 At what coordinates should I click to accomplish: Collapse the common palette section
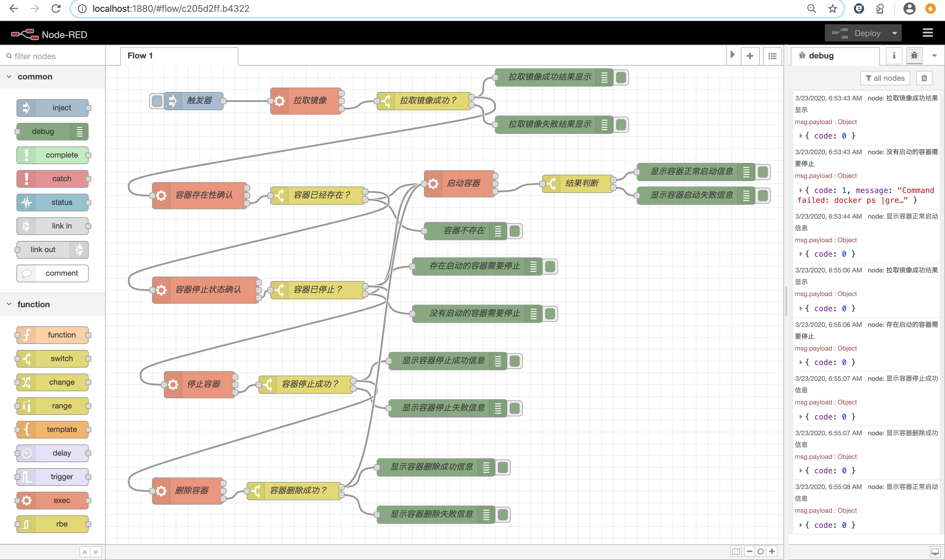9,76
